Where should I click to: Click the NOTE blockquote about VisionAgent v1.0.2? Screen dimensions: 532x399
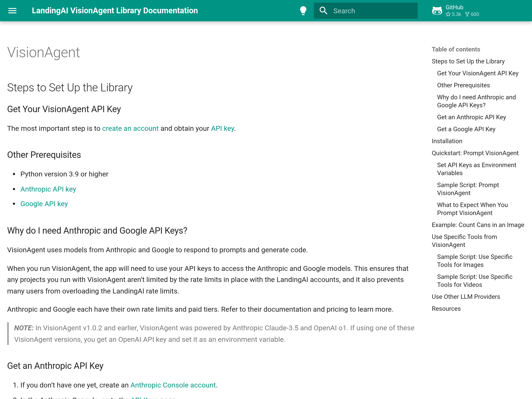point(212,334)
